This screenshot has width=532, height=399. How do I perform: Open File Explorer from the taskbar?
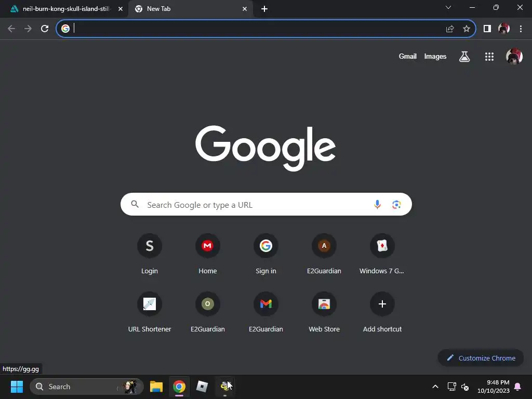[x=156, y=387]
